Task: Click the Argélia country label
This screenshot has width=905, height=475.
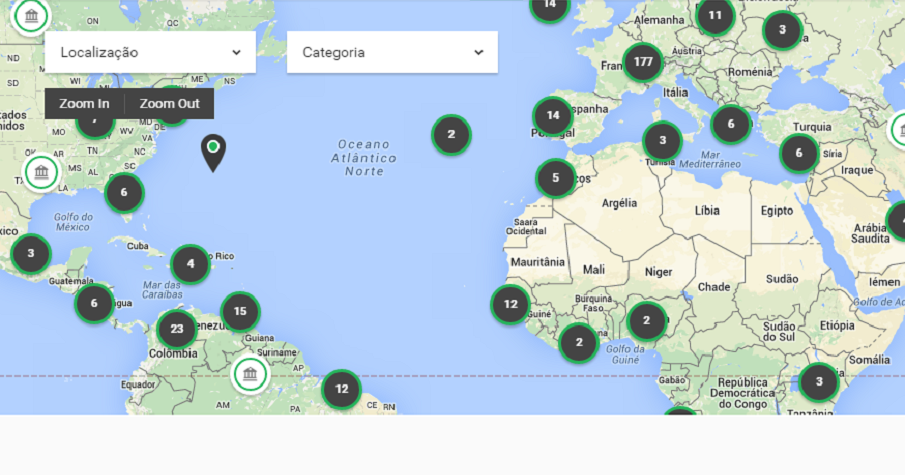Action: 619,203
